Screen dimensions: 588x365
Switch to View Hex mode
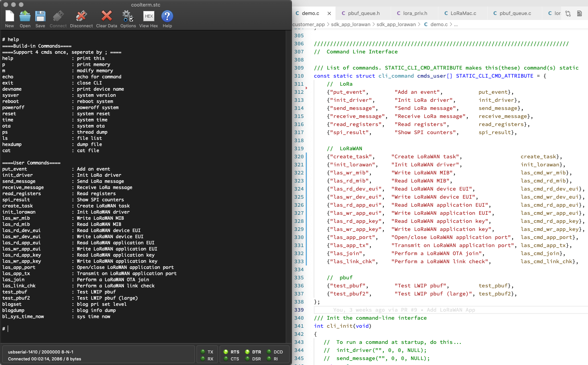tap(148, 16)
